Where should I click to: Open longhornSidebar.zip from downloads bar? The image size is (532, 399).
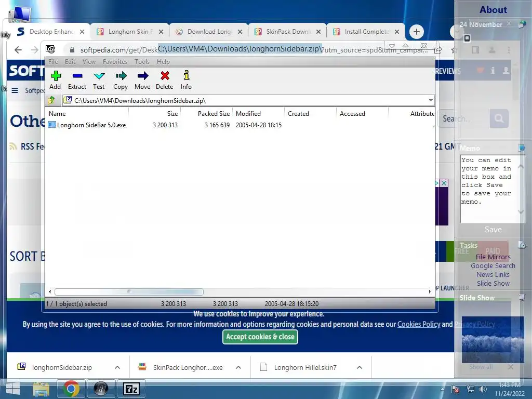pyautogui.click(x=62, y=367)
